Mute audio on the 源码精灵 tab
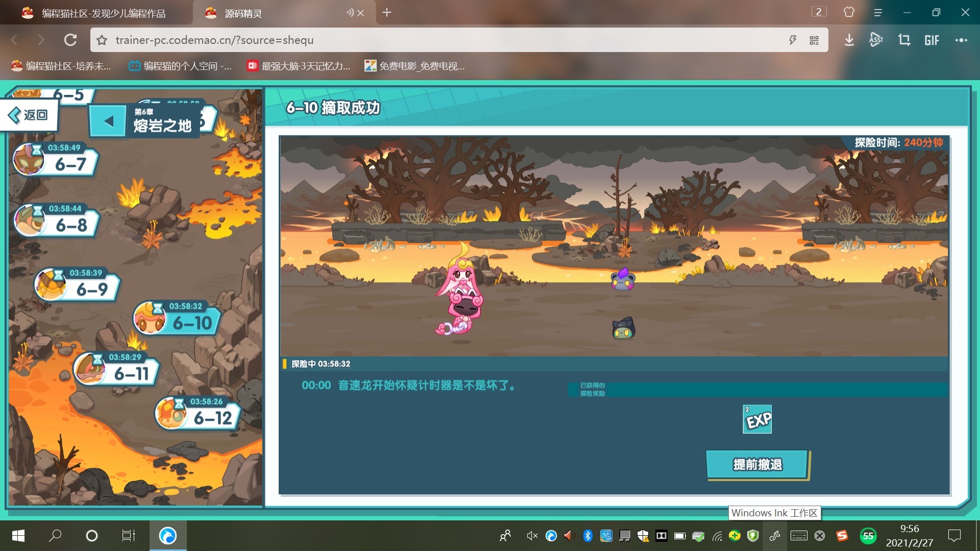Image resolution: width=980 pixels, height=551 pixels. (350, 13)
